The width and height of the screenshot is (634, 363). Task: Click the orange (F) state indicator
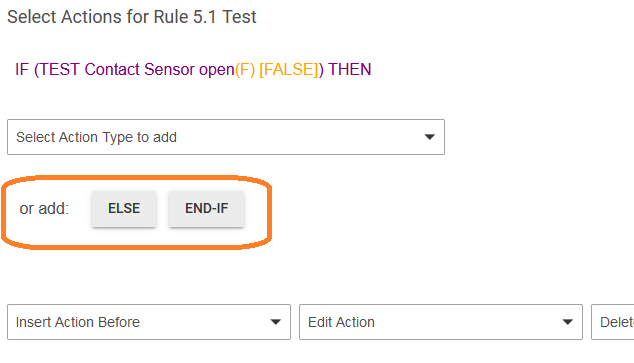pos(245,70)
